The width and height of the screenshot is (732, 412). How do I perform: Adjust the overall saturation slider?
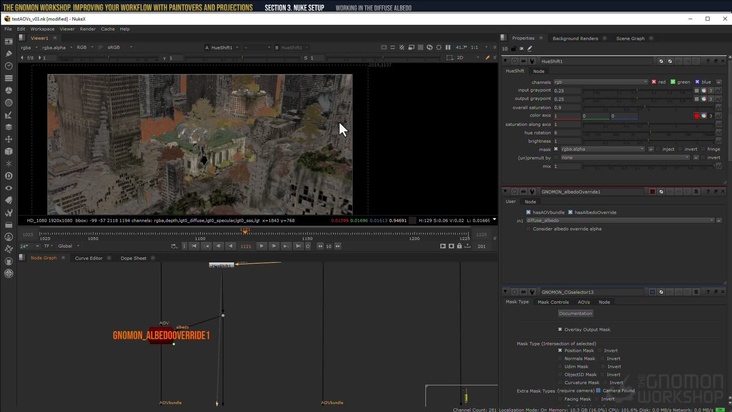(x=648, y=107)
